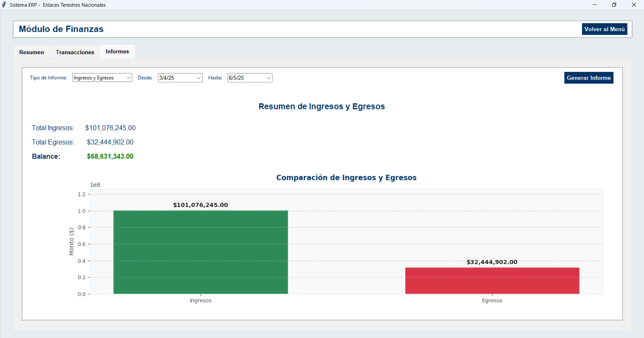Expand the Hasta date dropdown arrow
This screenshot has height=338, width=644.
(269, 78)
